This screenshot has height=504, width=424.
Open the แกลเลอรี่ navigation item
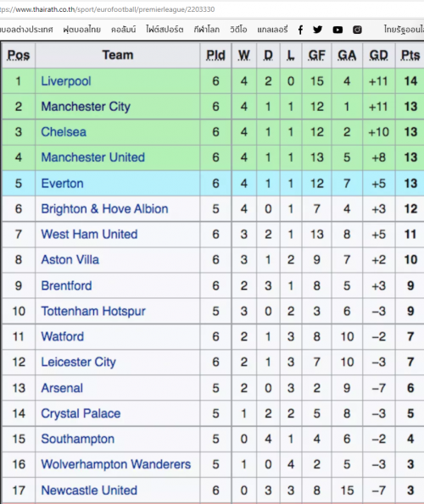coord(272,30)
